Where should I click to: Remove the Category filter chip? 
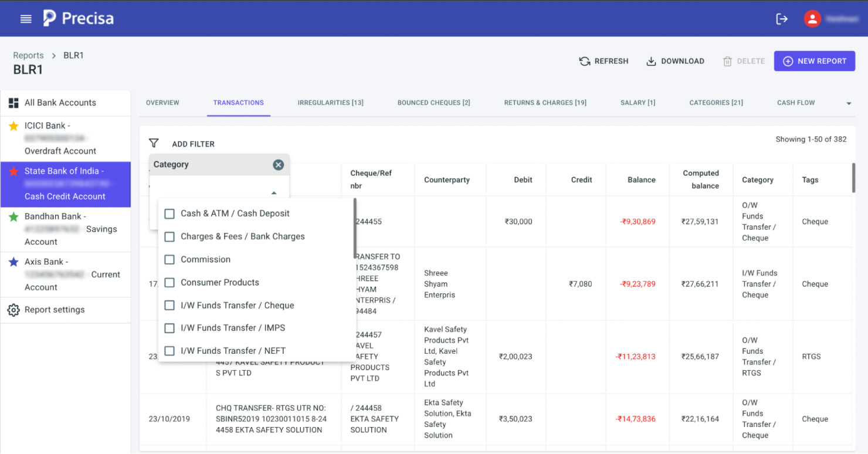pos(279,164)
